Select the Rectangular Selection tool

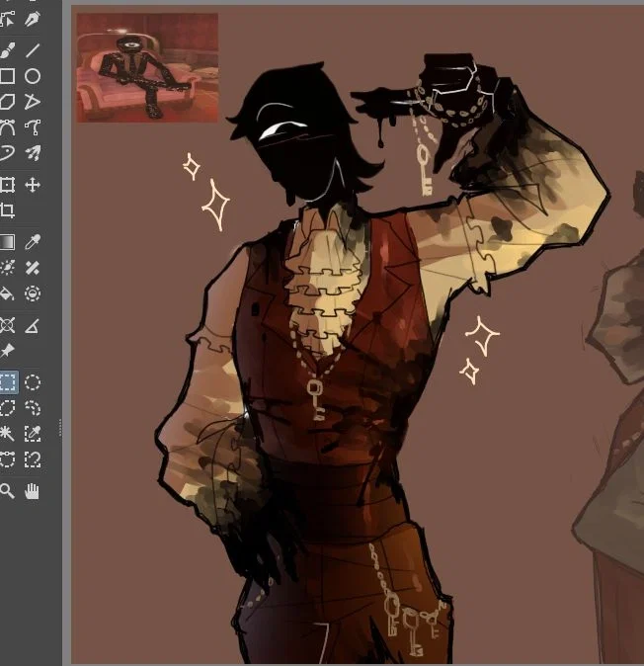pos(8,382)
